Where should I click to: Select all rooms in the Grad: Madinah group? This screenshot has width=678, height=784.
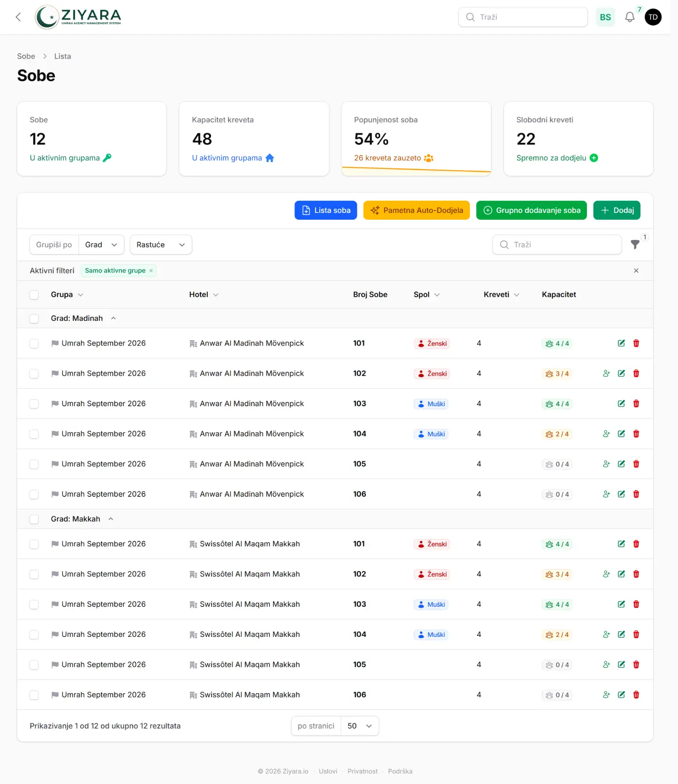tap(34, 318)
